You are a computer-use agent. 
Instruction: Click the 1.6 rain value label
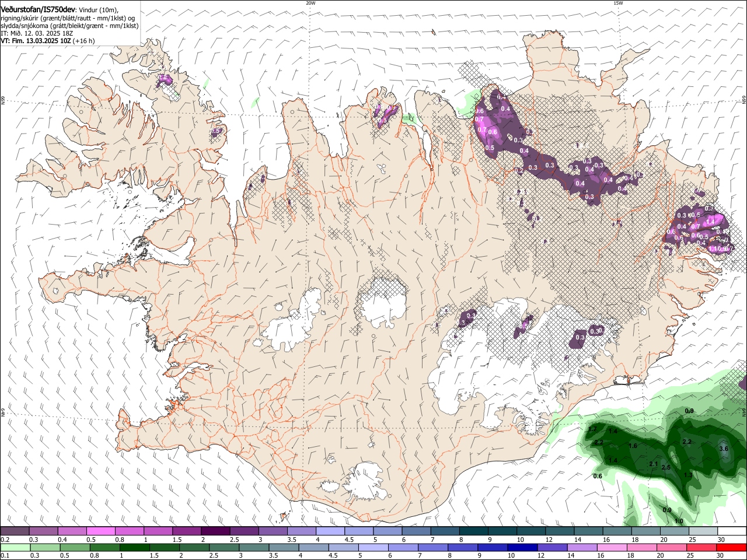pyautogui.click(x=633, y=446)
